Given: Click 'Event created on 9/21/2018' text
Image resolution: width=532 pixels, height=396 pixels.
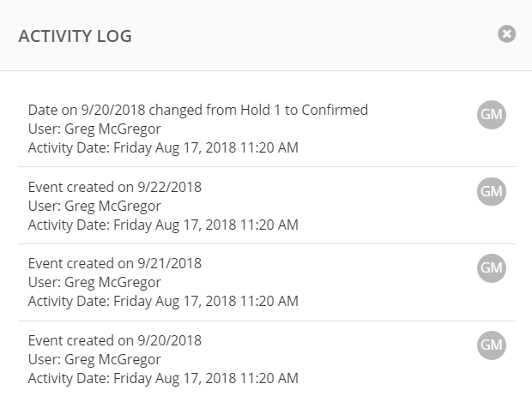Looking at the screenshot, I should (115, 263).
